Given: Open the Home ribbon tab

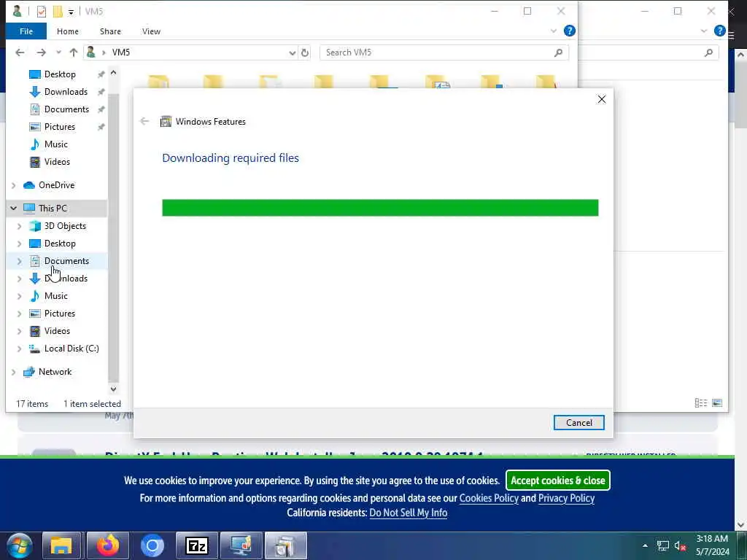Looking at the screenshot, I should 68,31.
